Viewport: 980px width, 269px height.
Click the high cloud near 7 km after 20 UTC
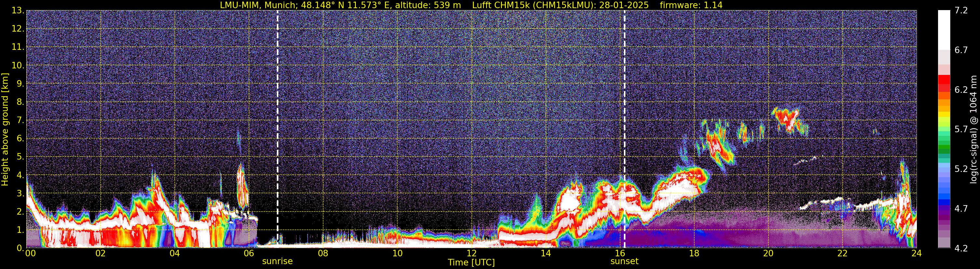coord(789,121)
